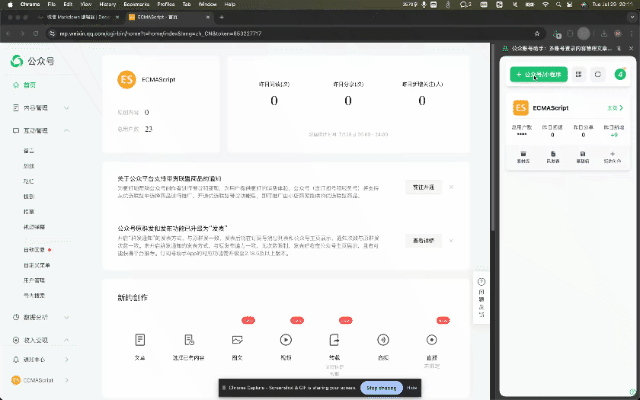
Task: Click the small ES avatar in sidebar bottom
Action: click(x=16, y=380)
